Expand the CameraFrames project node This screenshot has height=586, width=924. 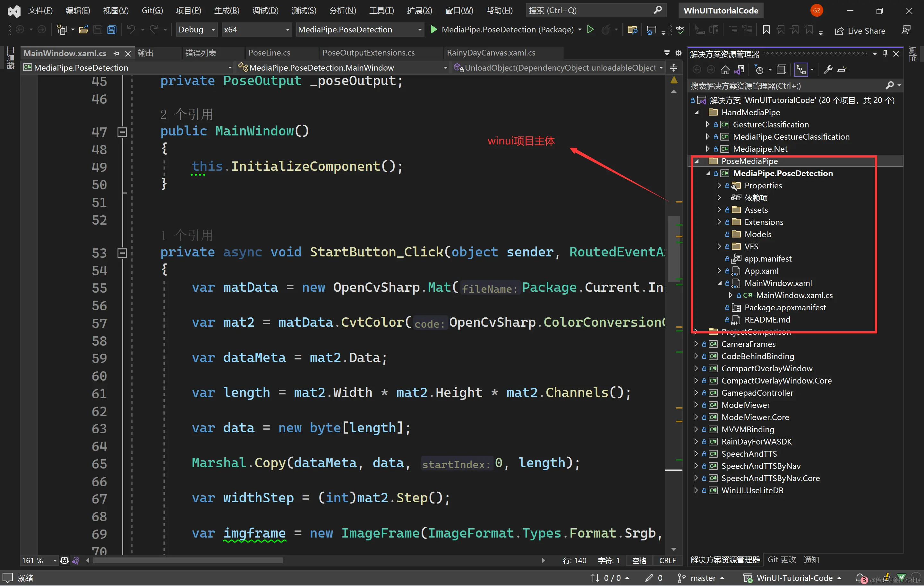(696, 344)
